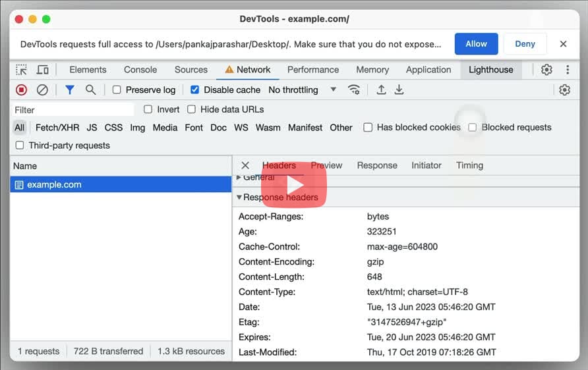The width and height of the screenshot is (588, 370).
Task: Dismiss the file access banner
Action: (563, 44)
